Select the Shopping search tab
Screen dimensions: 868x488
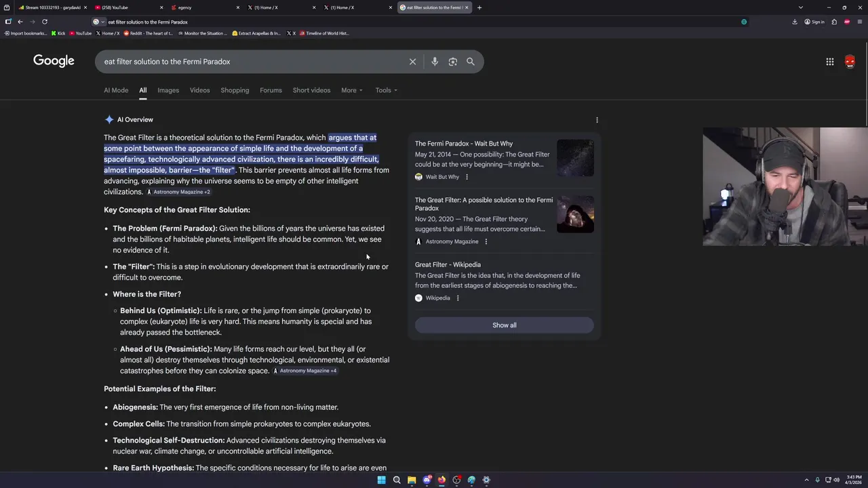(235, 90)
